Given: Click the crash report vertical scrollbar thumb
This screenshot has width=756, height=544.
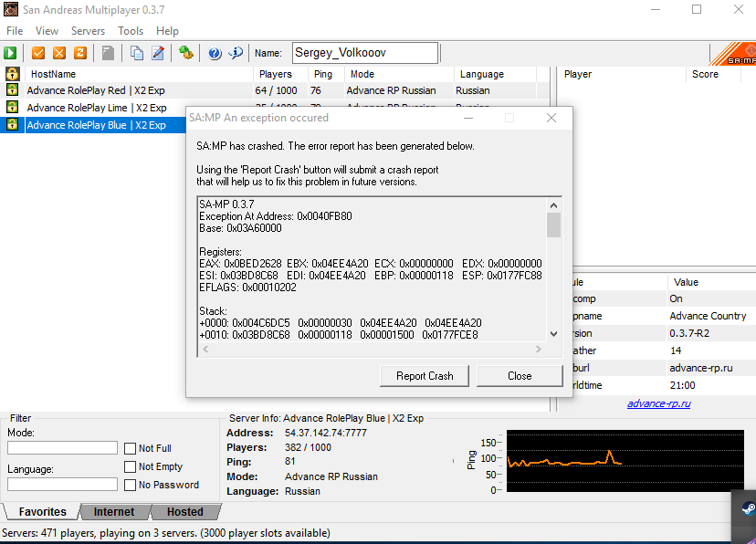Looking at the screenshot, I should (x=553, y=225).
